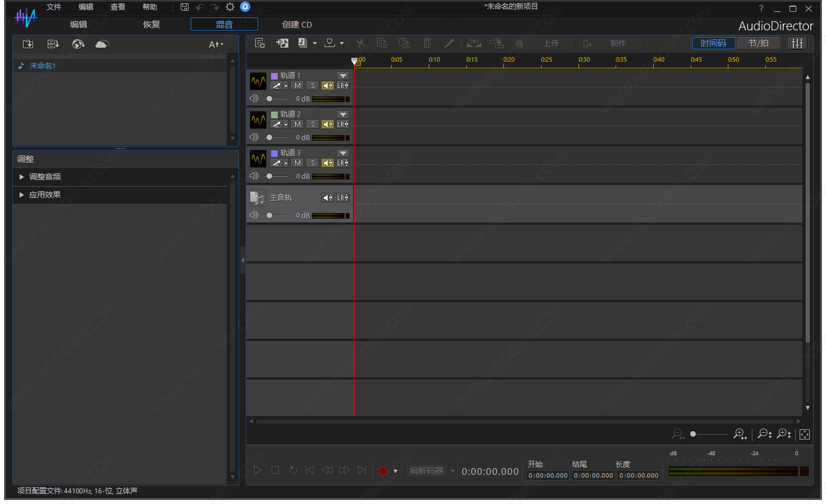Open the 文件 menu
826x504 pixels.
click(x=54, y=7)
